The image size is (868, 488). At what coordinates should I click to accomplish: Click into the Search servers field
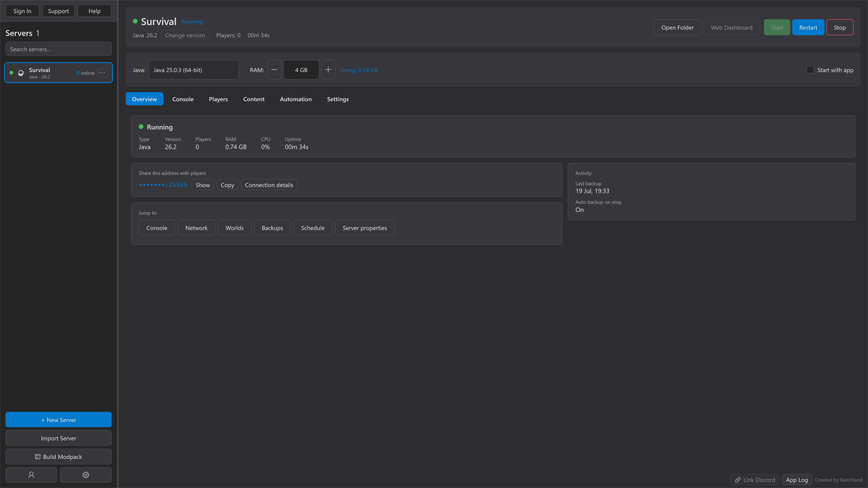coord(59,49)
